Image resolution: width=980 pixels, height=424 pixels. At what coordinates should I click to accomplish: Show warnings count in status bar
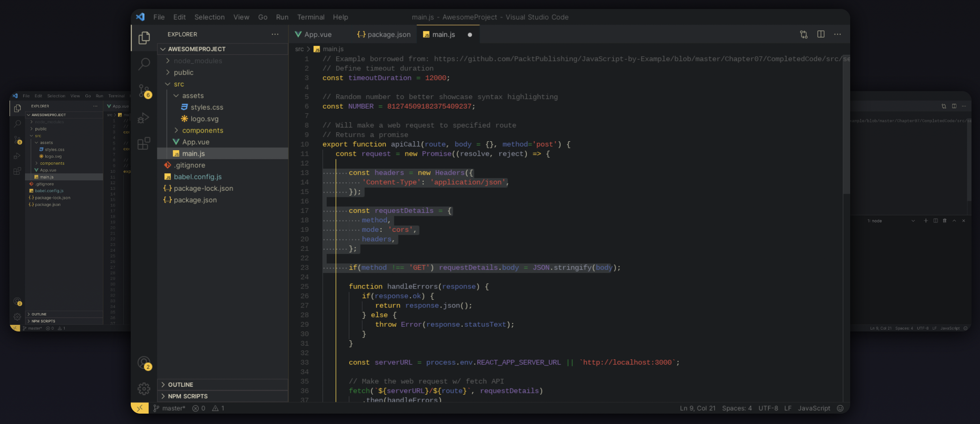click(x=218, y=408)
